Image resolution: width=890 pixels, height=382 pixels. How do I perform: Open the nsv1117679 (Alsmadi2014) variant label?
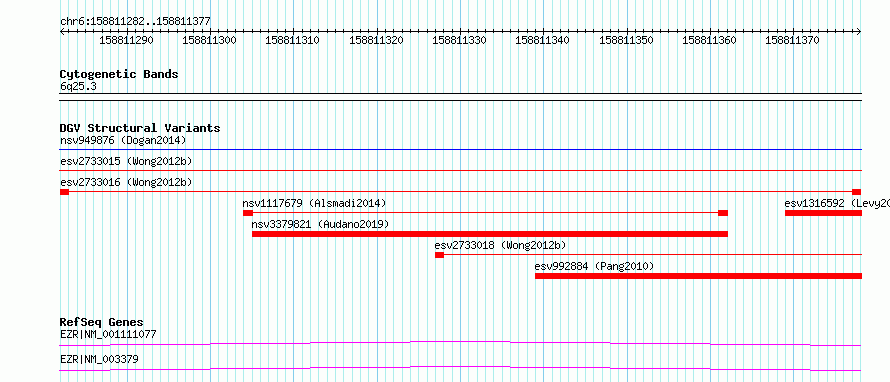point(314,203)
